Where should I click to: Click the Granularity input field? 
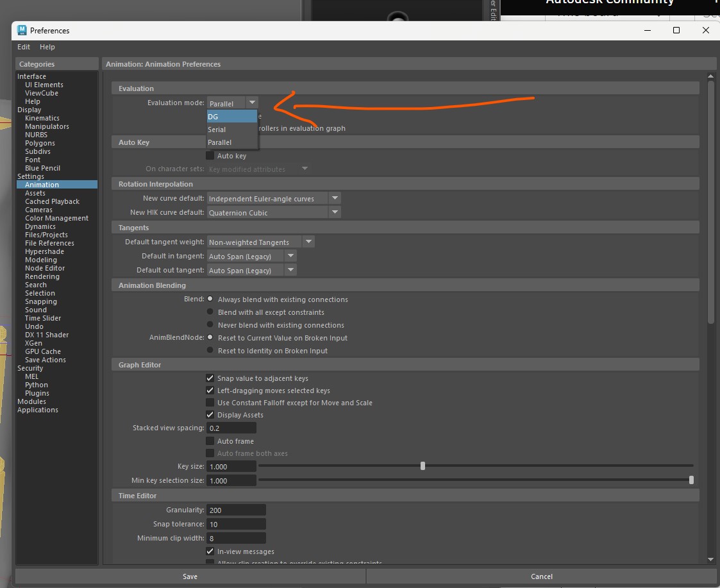point(236,509)
